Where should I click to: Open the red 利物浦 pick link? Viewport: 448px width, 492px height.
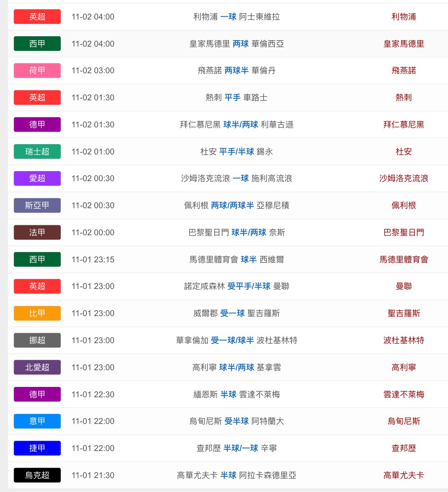403,17
